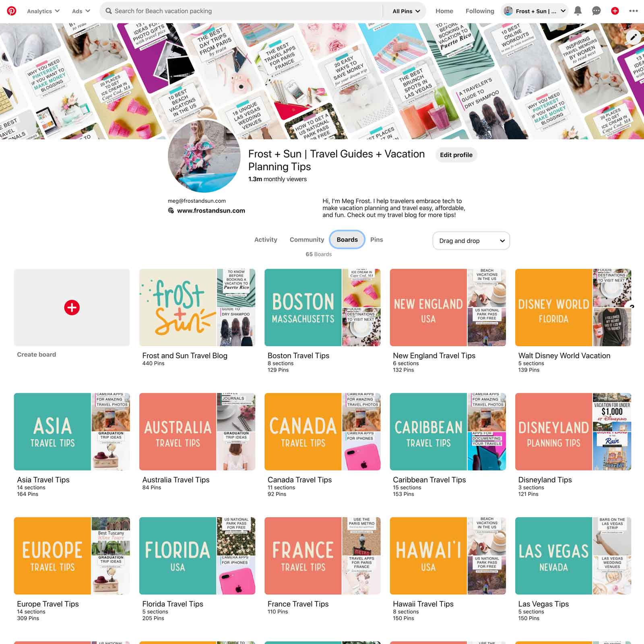Open the Canada Travel Tips board cover
Screen dimensions: 644x644
point(303,431)
